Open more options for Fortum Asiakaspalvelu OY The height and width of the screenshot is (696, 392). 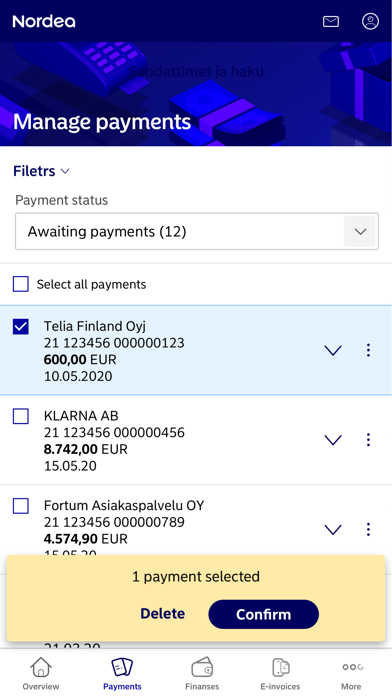pyautogui.click(x=368, y=529)
